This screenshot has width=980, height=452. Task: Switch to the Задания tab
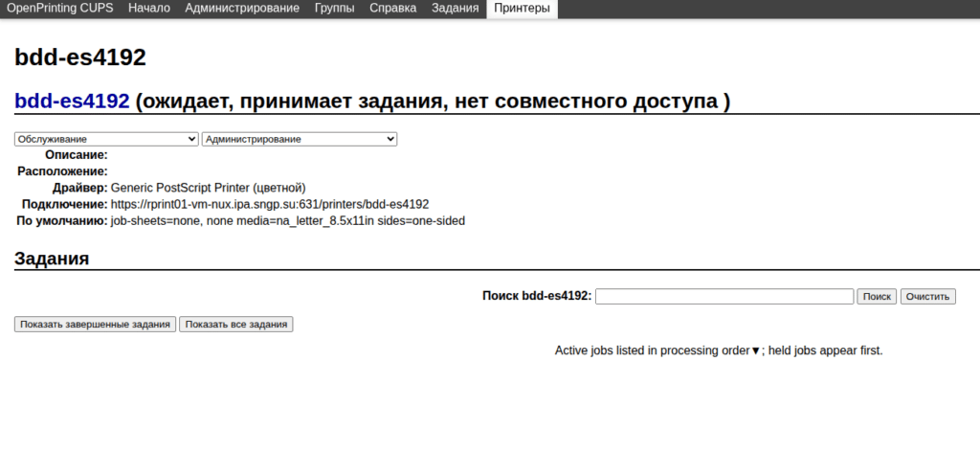[x=455, y=8]
